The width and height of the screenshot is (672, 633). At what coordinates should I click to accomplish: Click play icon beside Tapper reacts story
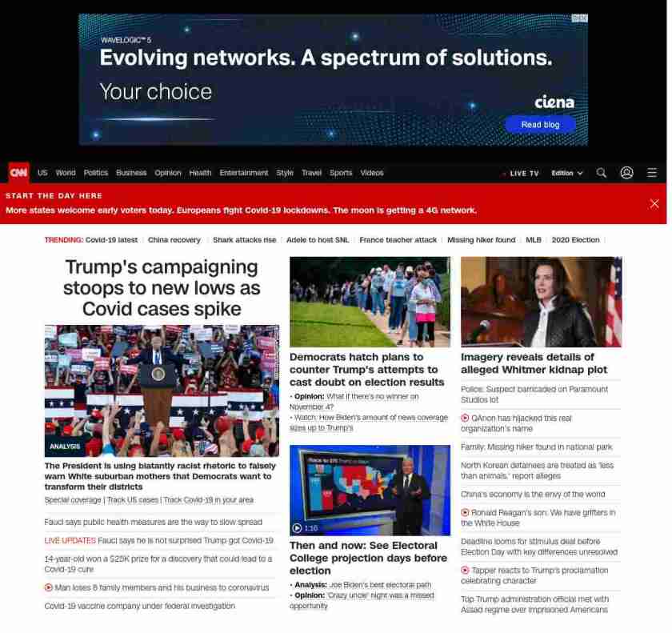465,570
